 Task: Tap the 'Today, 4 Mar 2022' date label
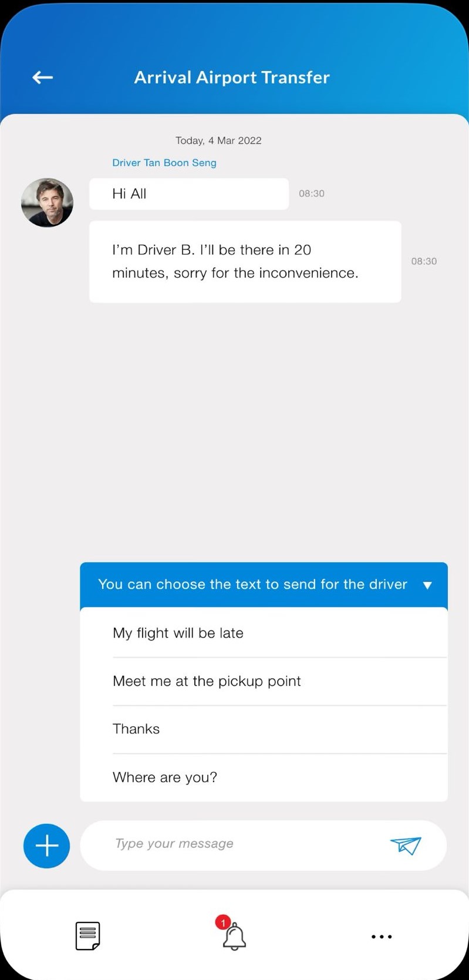(x=218, y=140)
